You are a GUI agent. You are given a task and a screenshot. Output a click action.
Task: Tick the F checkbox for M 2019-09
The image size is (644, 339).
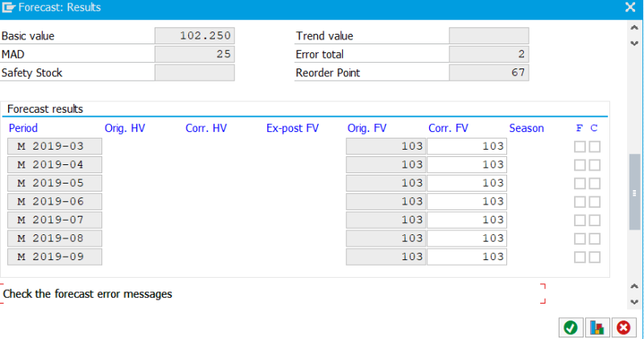point(580,257)
